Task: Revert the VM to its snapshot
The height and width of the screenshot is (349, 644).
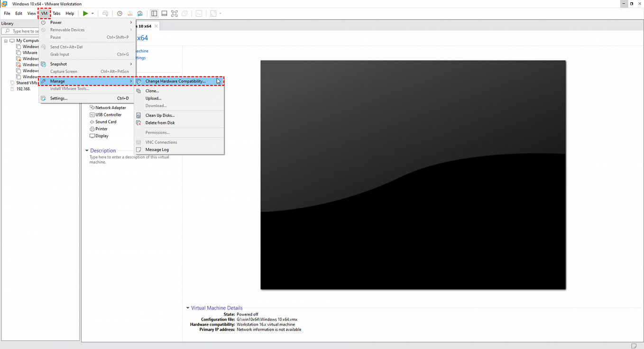Action: click(129, 13)
